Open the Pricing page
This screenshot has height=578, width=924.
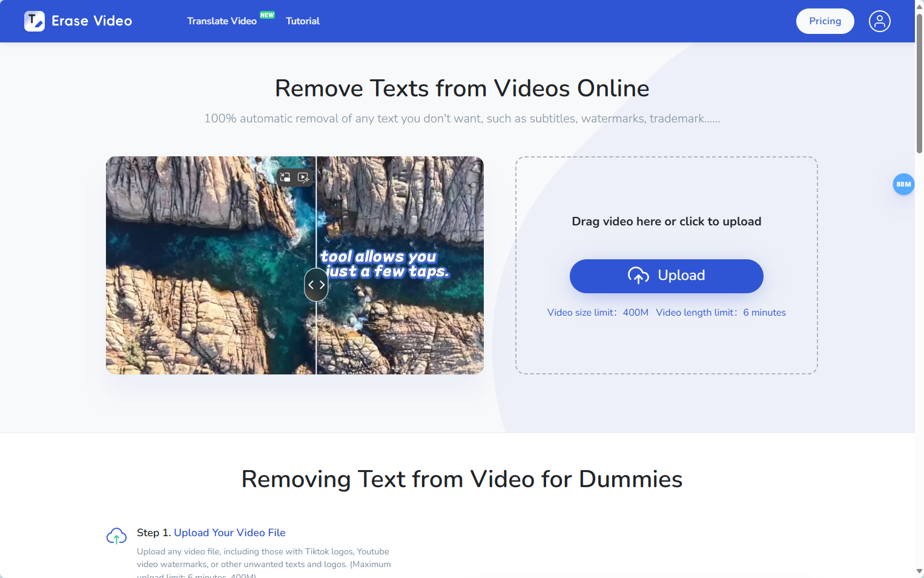click(825, 21)
